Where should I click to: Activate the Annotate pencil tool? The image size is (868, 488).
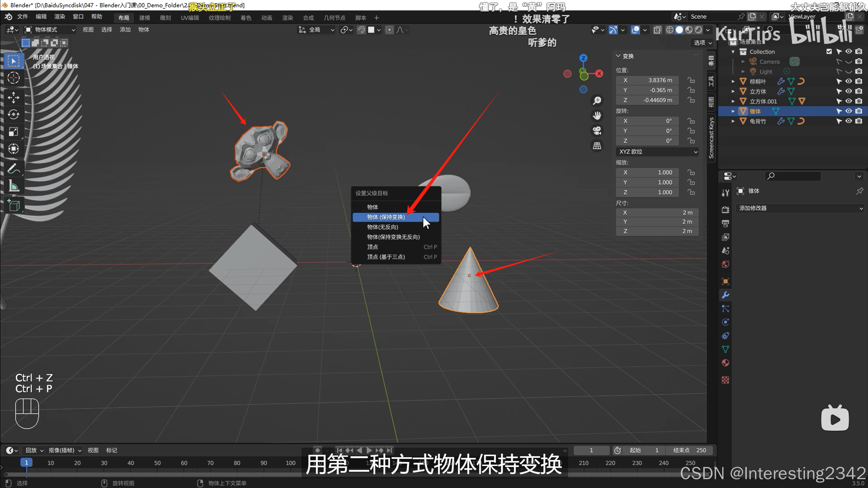(14, 168)
